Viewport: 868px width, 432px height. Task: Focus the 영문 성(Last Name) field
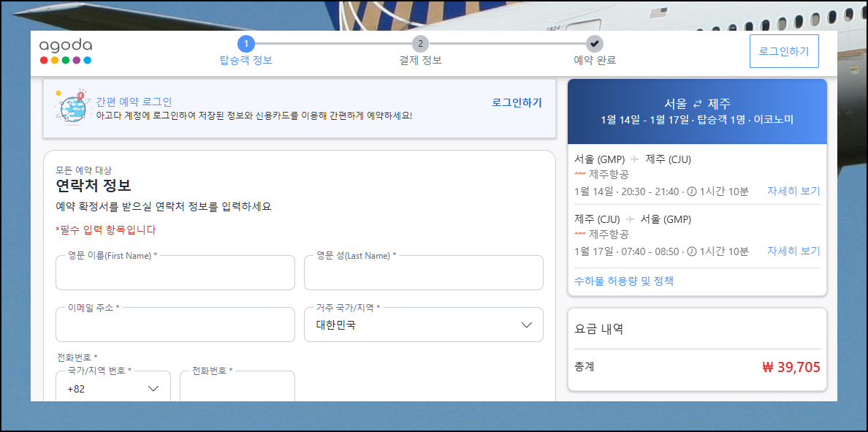[424, 273]
